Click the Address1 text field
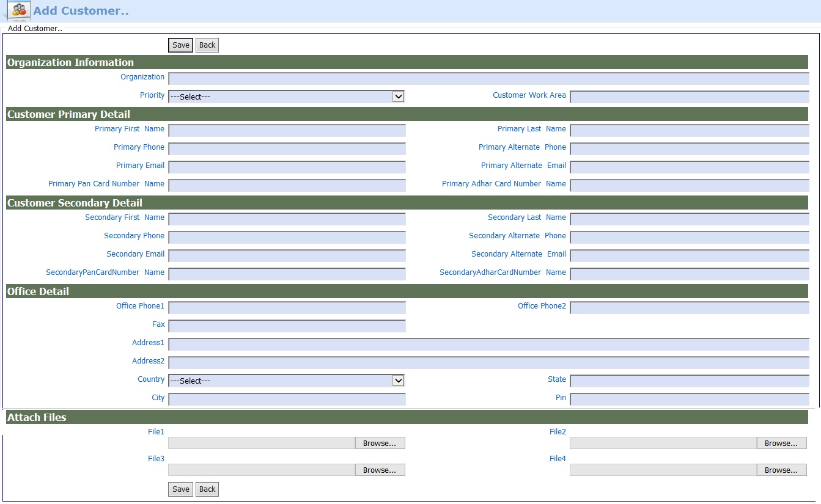The width and height of the screenshot is (821, 504). 488,344
